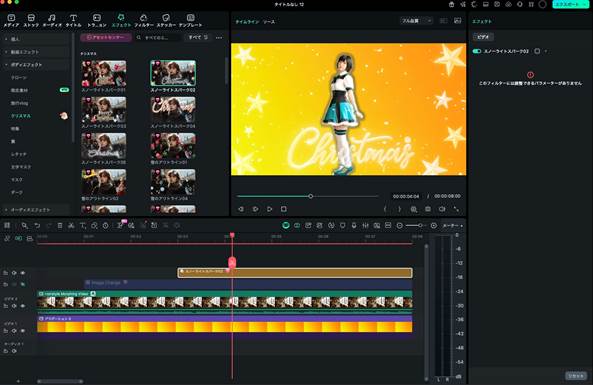
Task: Open the Audio (オーディオ) tab
Action: (52, 20)
